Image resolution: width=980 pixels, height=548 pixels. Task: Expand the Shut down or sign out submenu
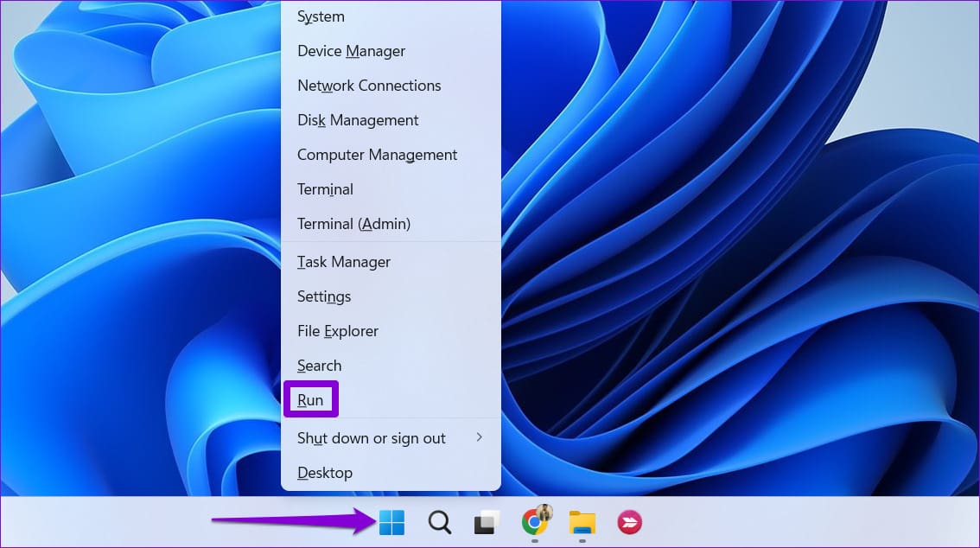coord(372,438)
